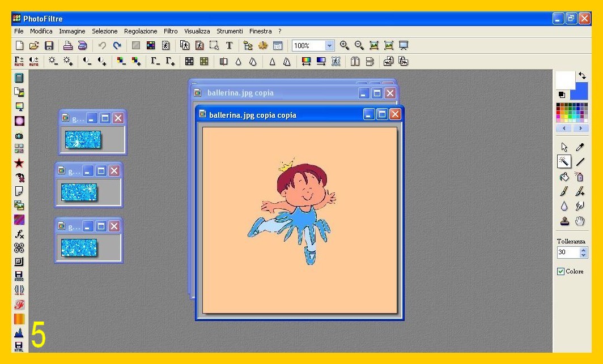Screen dimensions: 603x364
Task: Select the Pipette eyedropper tool
Action: 580,147
